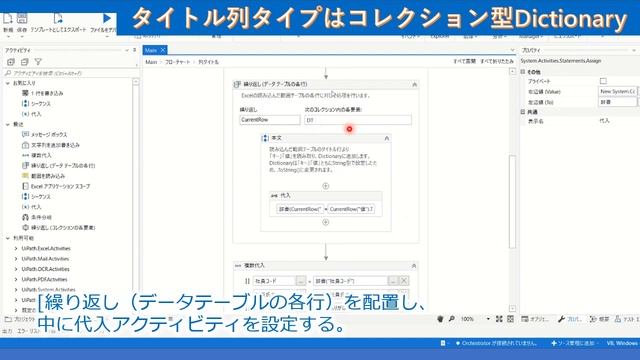Click 左辺値 (To) property field
The height and width of the screenshot is (360, 640).
pyautogui.click(x=617, y=102)
